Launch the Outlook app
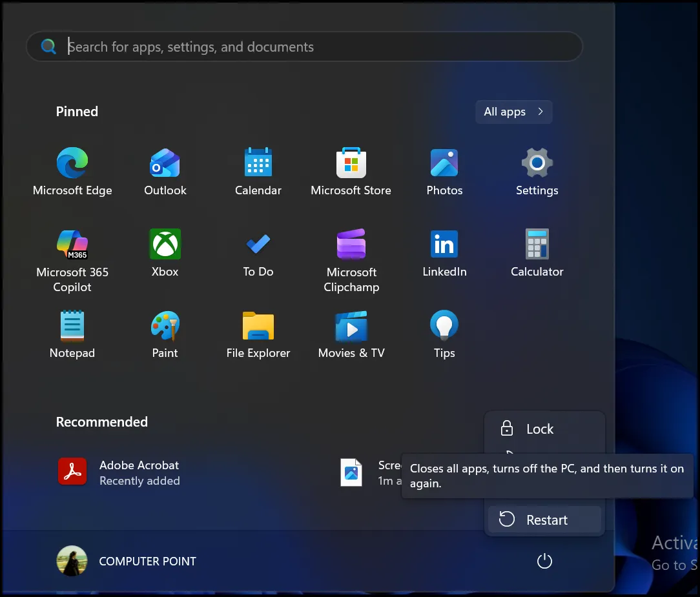Screen dimensions: 700x597 (165, 171)
